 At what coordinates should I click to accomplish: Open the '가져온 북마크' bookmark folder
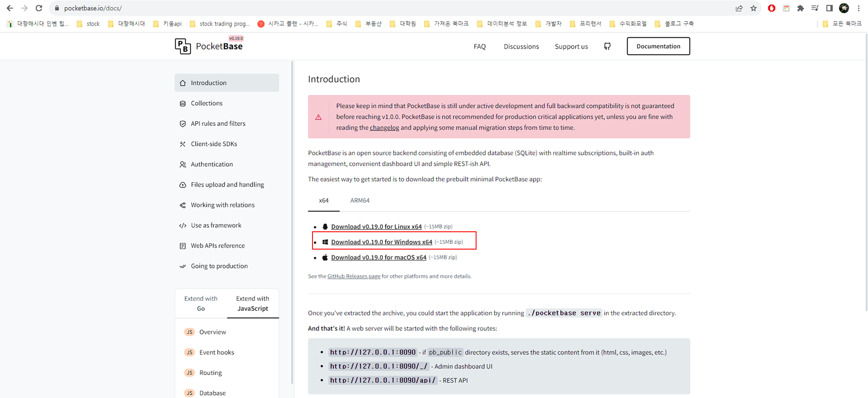(x=446, y=24)
